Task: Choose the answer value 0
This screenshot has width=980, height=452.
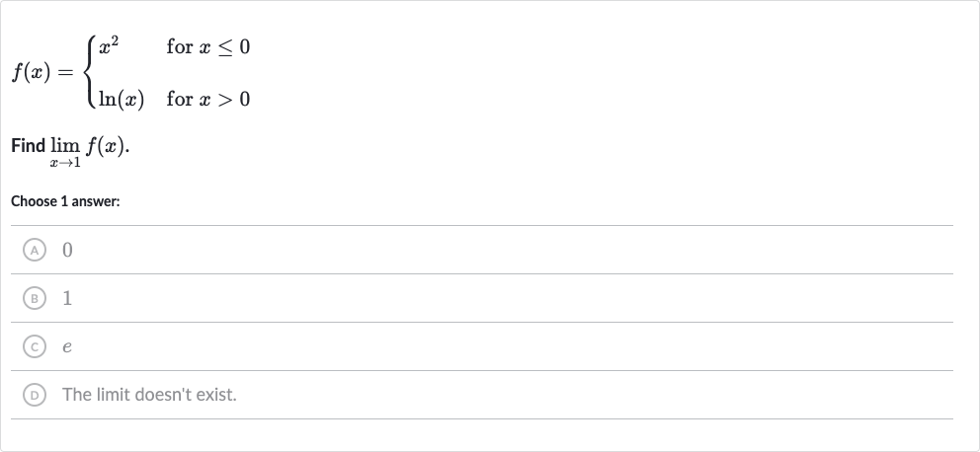Action: 67,250
